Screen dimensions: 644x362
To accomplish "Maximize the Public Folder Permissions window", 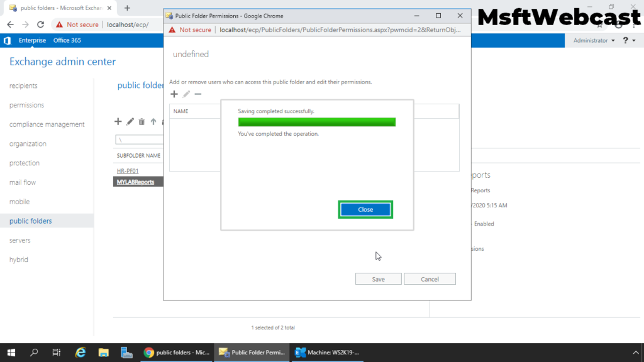I will 438,16.
